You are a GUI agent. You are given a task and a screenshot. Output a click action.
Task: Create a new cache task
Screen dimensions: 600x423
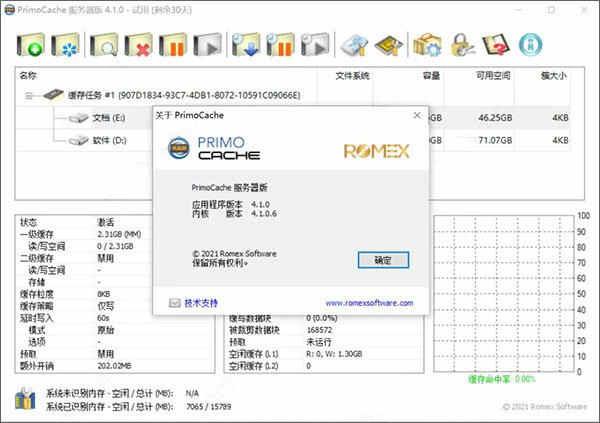pos(31,45)
